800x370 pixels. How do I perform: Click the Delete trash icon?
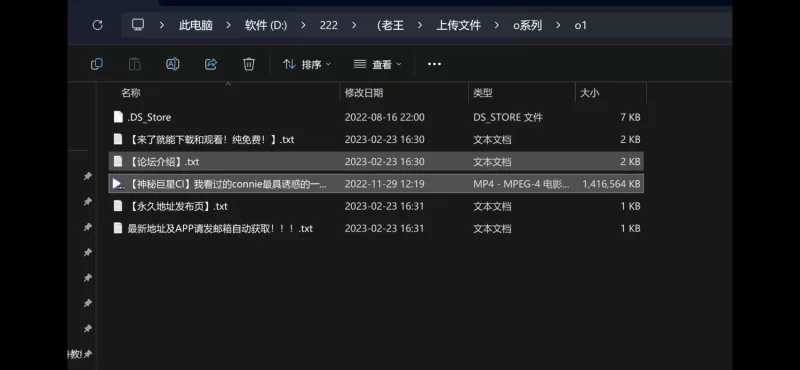pos(248,64)
